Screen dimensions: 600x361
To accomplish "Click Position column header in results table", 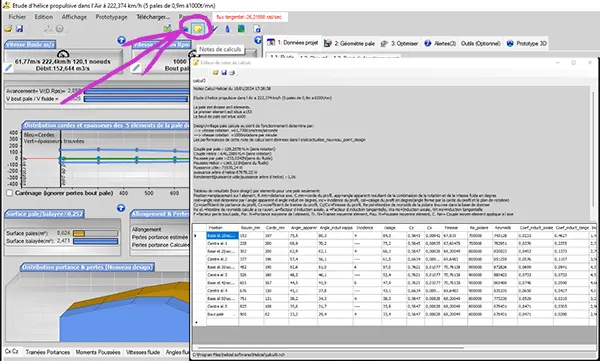I will (x=223, y=227).
